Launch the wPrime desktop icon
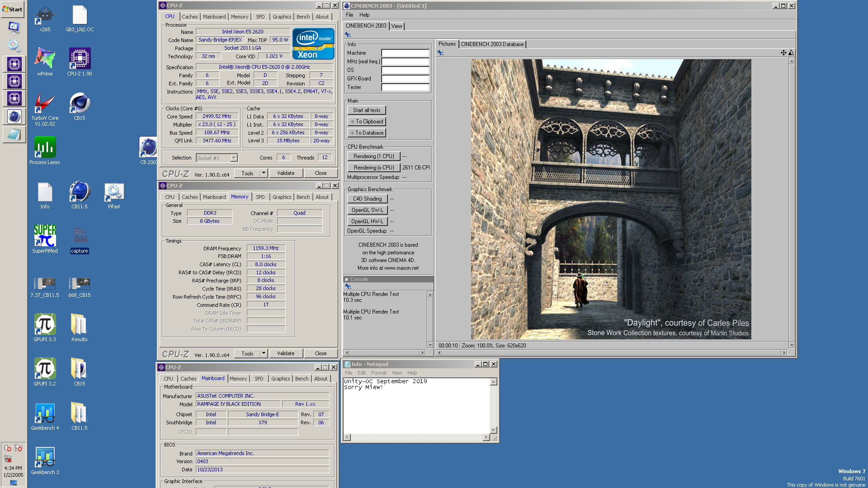The width and height of the screenshot is (868, 488). click(45, 62)
